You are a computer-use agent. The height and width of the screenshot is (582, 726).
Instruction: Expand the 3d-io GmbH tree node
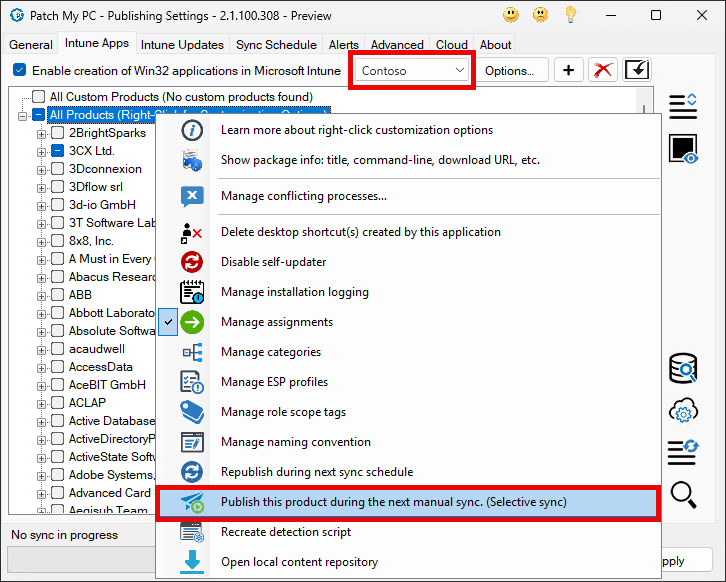point(41,206)
